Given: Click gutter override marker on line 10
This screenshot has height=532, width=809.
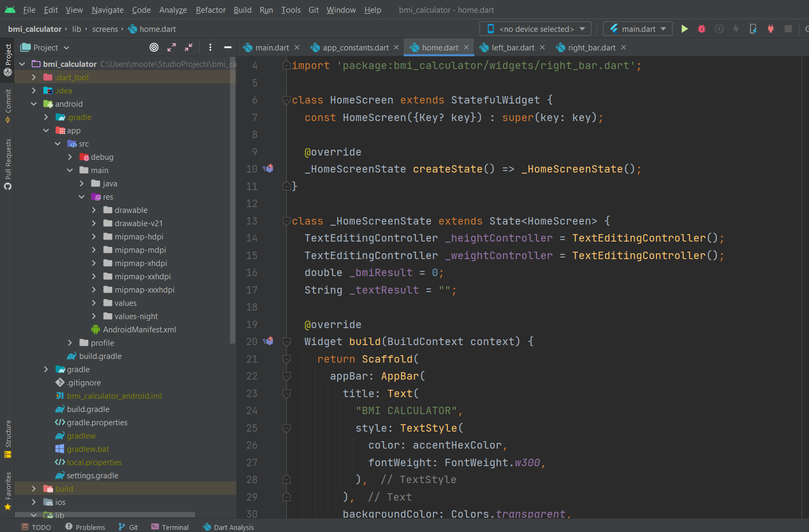Looking at the screenshot, I should click(268, 169).
